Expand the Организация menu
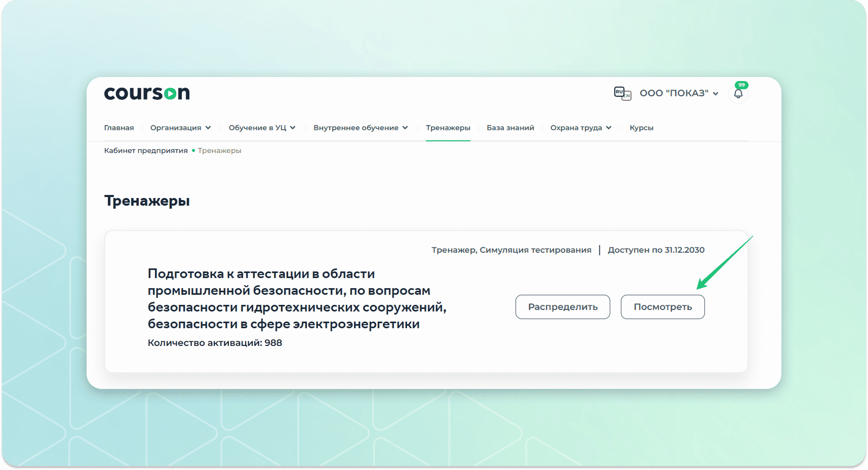 180,128
